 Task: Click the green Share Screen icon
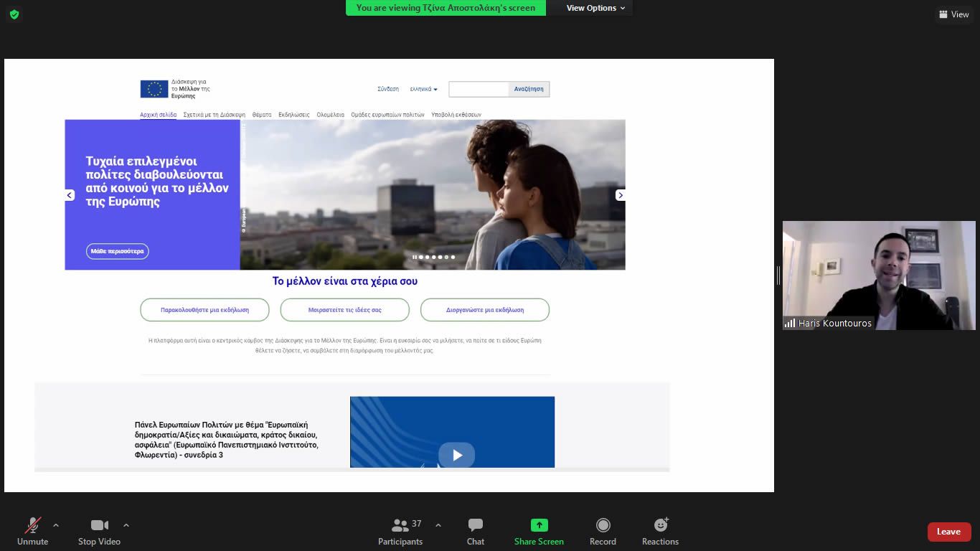coord(539,525)
